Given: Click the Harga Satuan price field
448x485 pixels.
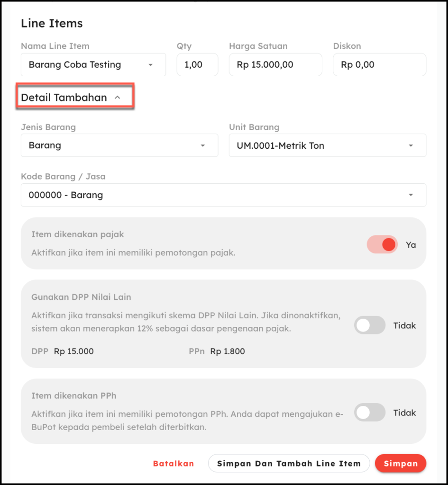Looking at the screenshot, I should coord(275,64).
